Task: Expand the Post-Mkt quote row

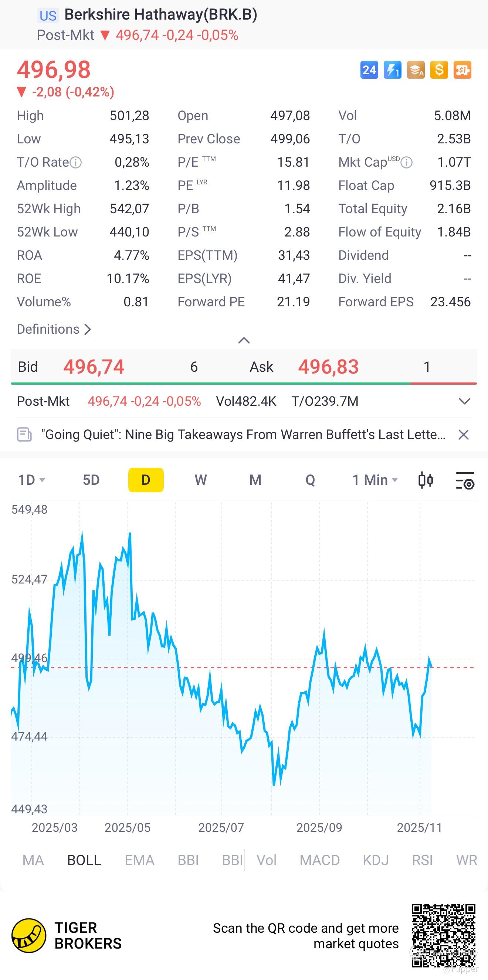Action: click(x=464, y=401)
